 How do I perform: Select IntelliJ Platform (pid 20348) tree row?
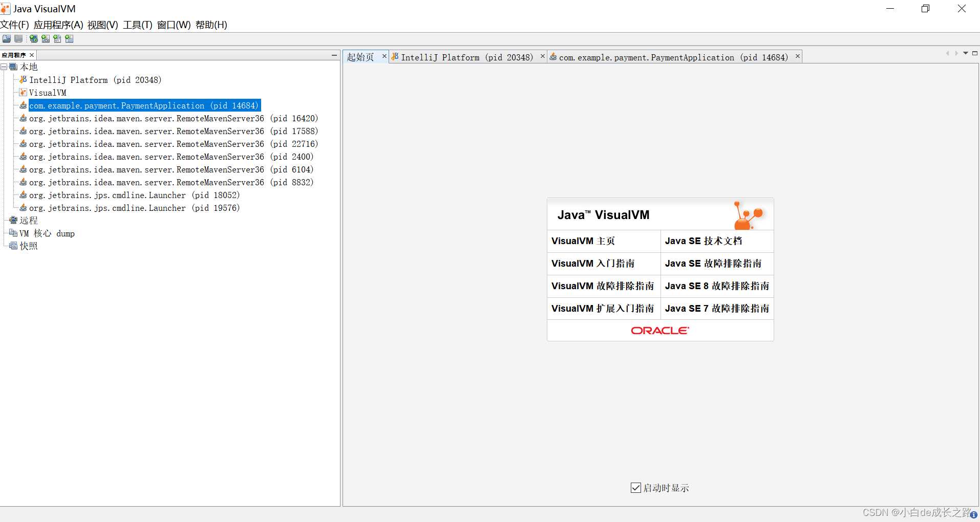coord(96,80)
